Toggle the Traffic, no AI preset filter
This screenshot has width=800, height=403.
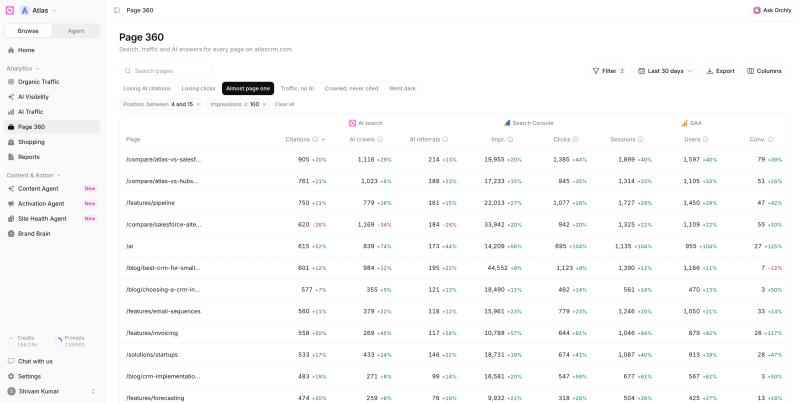(297, 88)
